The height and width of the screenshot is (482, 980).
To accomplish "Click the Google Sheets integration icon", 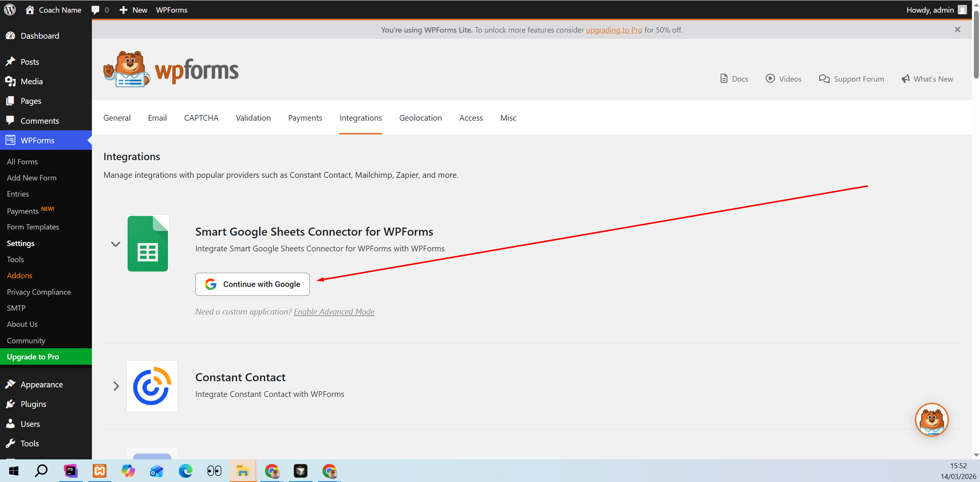I will (x=148, y=244).
